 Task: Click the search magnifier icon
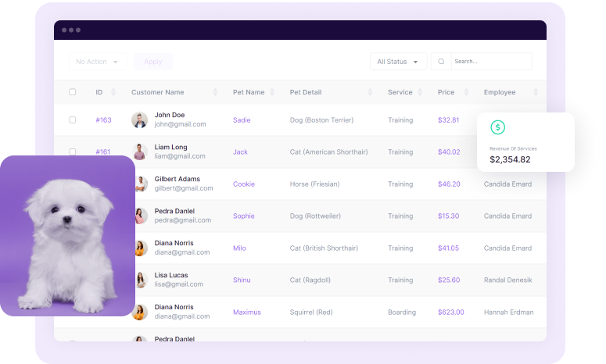click(x=442, y=62)
